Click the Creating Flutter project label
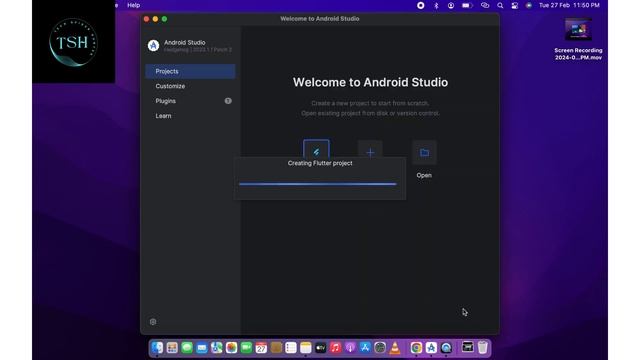The height and width of the screenshot is (360, 640). pos(320,163)
